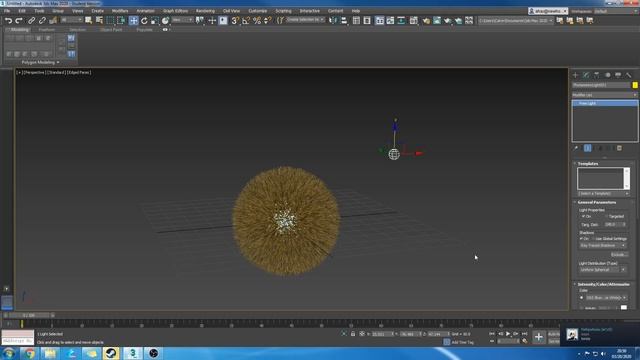Activate the Select and Place tool

click(165, 20)
